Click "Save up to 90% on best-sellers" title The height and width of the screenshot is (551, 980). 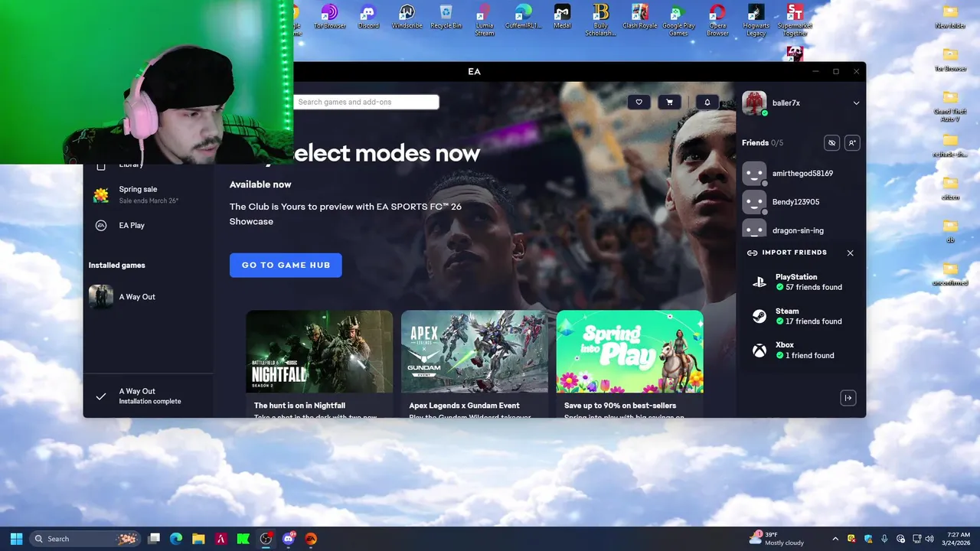tap(620, 406)
